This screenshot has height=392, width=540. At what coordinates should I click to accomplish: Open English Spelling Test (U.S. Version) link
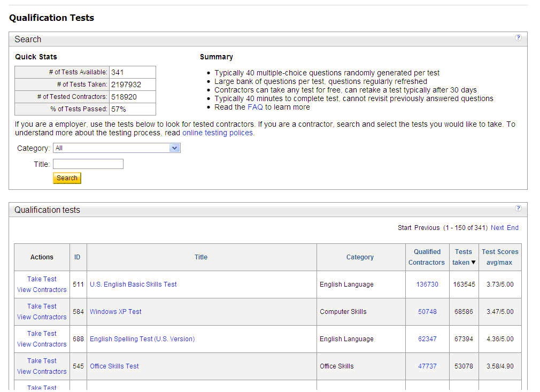pyautogui.click(x=142, y=339)
